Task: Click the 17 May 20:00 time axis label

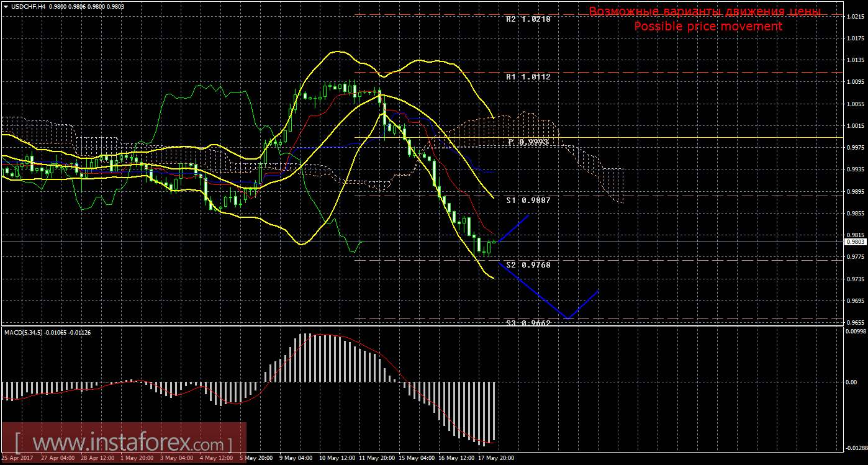Action: (x=495, y=458)
